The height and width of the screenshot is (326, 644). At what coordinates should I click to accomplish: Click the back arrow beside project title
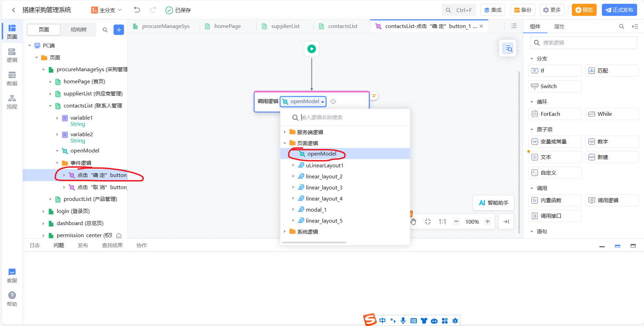[13, 10]
